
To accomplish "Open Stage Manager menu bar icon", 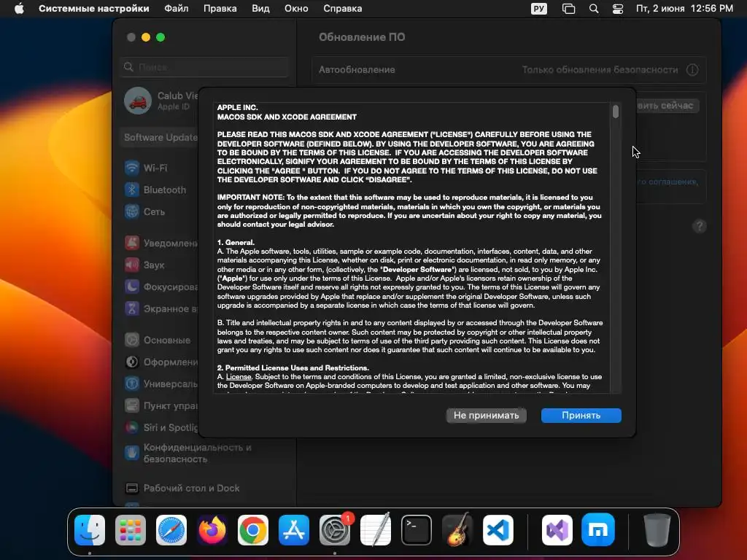I will pyautogui.click(x=568, y=9).
